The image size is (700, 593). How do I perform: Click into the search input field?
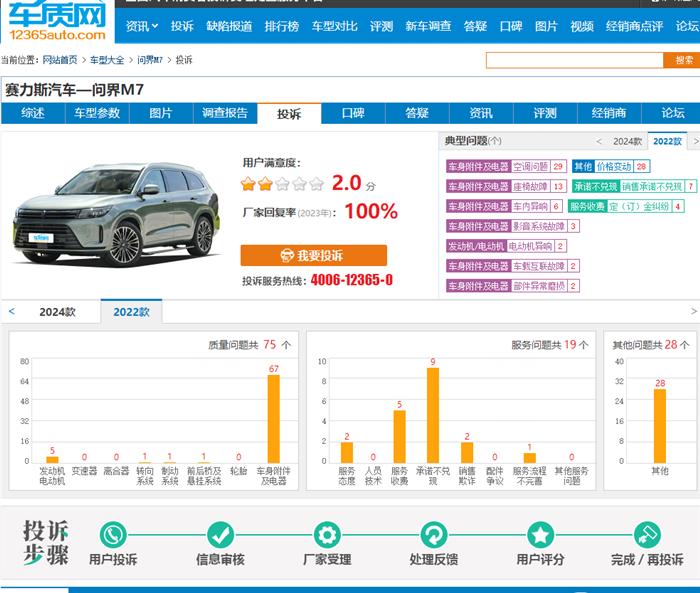pyautogui.click(x=575, y=60)
